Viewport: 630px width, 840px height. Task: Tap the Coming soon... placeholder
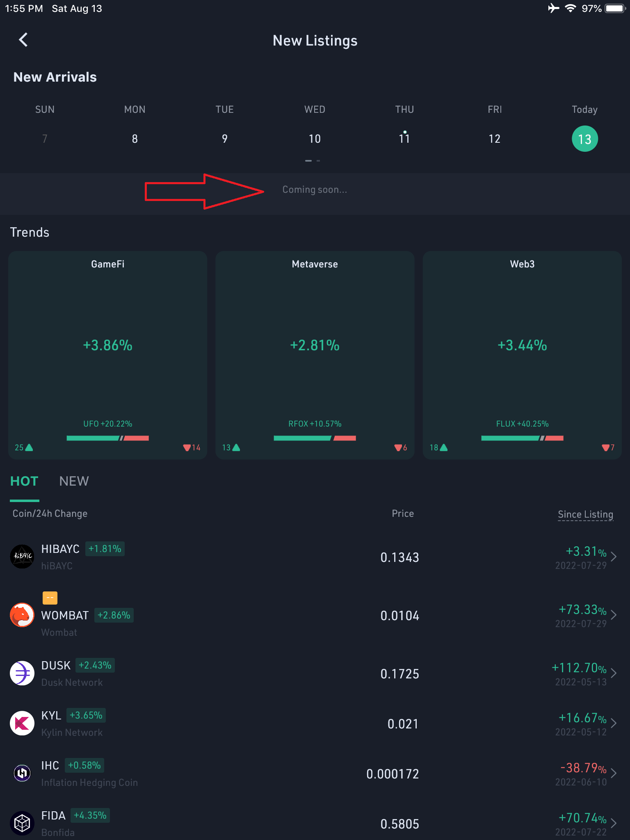(315, 189)
